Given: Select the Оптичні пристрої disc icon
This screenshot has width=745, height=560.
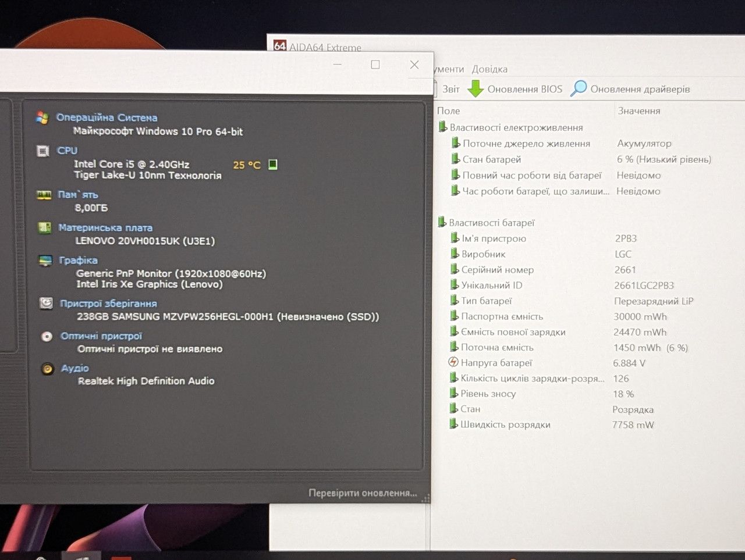Looking at the screenshot, I should tap(47, 336).
